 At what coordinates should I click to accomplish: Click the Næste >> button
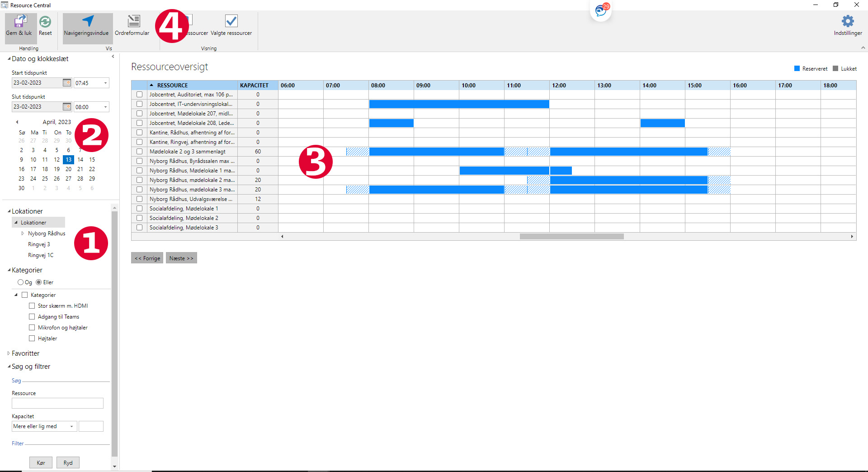(181, 258)
